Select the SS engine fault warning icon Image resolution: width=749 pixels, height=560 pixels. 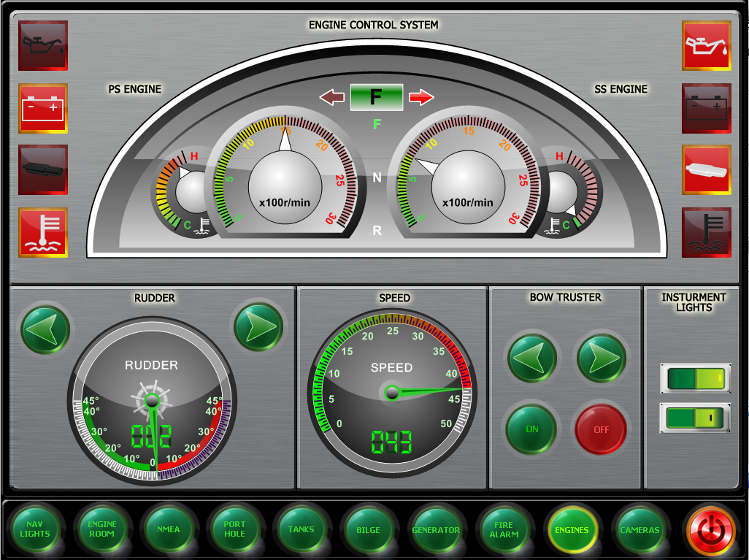tap(705, 170)
